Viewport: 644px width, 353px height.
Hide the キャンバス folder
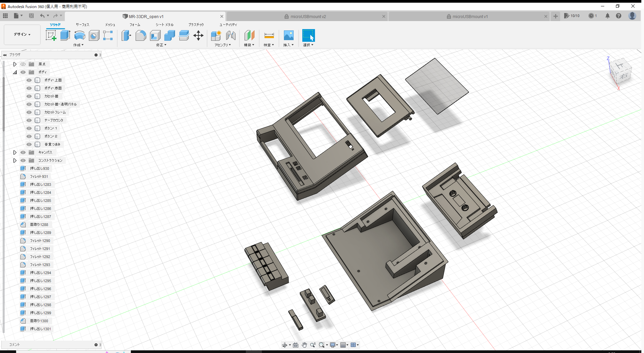pos(23,152)
